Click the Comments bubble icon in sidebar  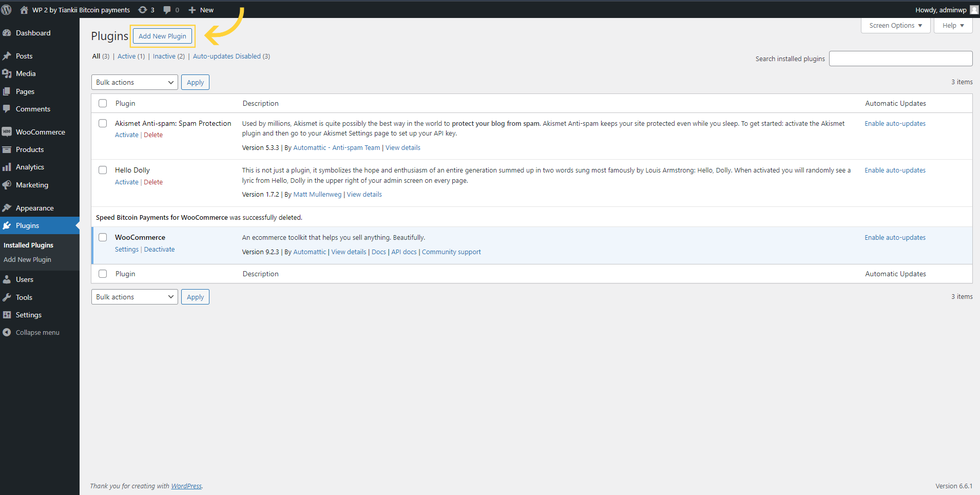(7, 109)
